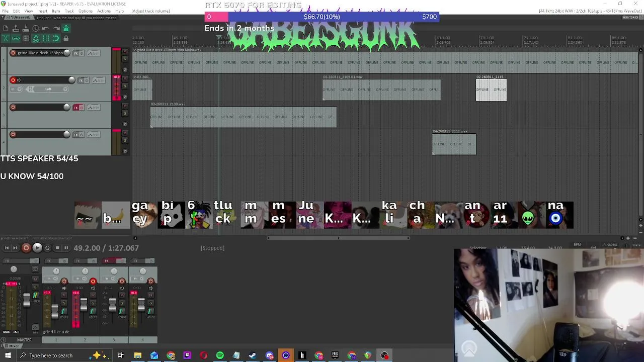Image resolution: width=644 pixels, height=362 pixels.
Task: Click the pan knob on mixer channel 2
Action: (85, 271)
